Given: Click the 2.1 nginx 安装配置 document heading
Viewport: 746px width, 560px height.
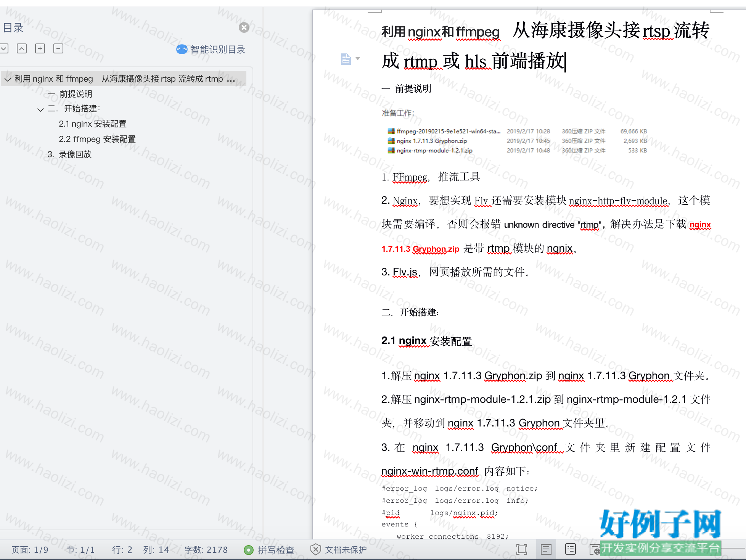Looking at the screenshot, I should click(426, 341).
